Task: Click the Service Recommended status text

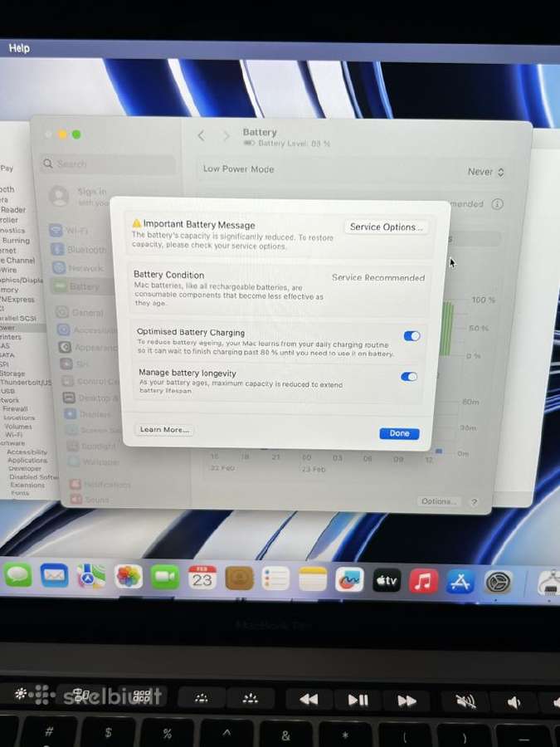Action: 378,277
